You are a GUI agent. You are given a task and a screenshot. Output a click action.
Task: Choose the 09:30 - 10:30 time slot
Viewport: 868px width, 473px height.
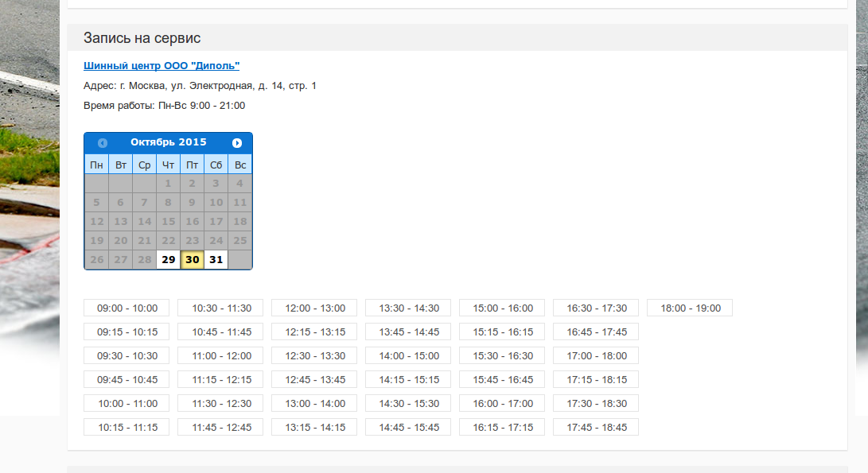(127, 355)
